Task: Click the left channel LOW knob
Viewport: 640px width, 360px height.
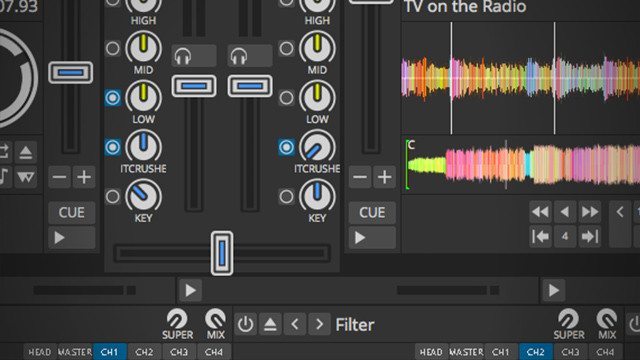Action: (143, 98)
